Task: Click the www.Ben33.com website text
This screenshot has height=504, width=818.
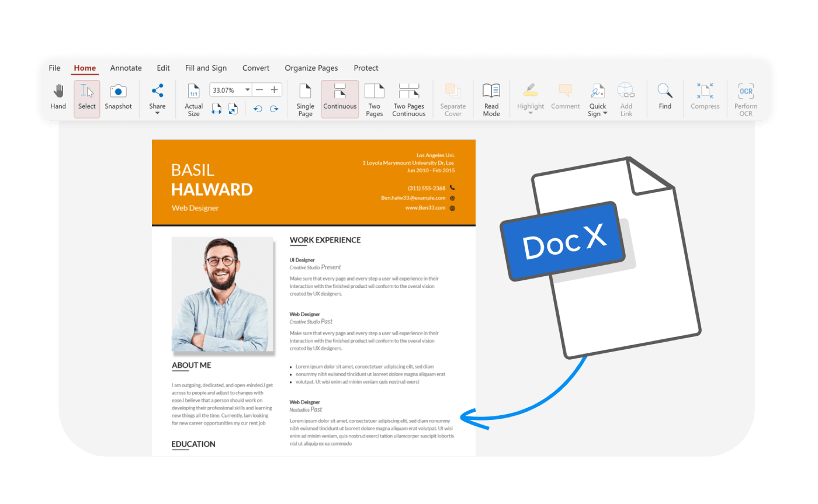Action: (x=425, y=208)
